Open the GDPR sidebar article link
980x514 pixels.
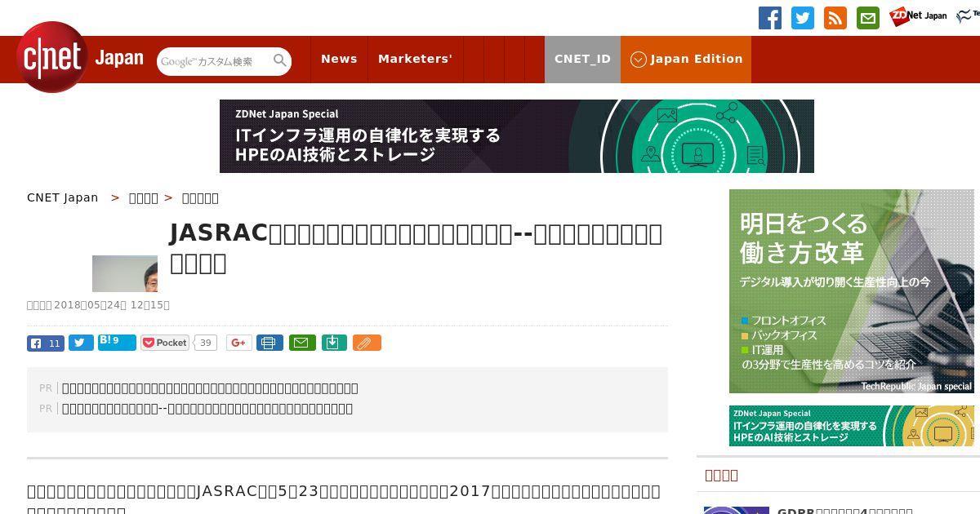pos(846,511)
